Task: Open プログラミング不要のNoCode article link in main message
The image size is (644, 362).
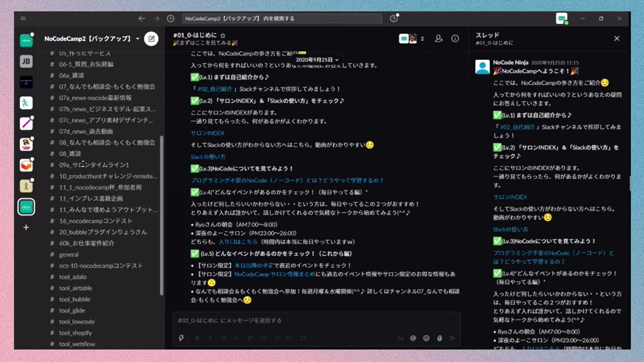Action: [x=287, y=180]
